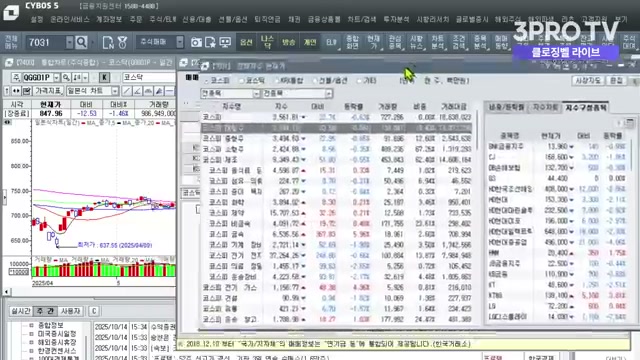This screenshot has height=360, width=640.
Task: Click the 7031 screen number input field
Action: 46,42
